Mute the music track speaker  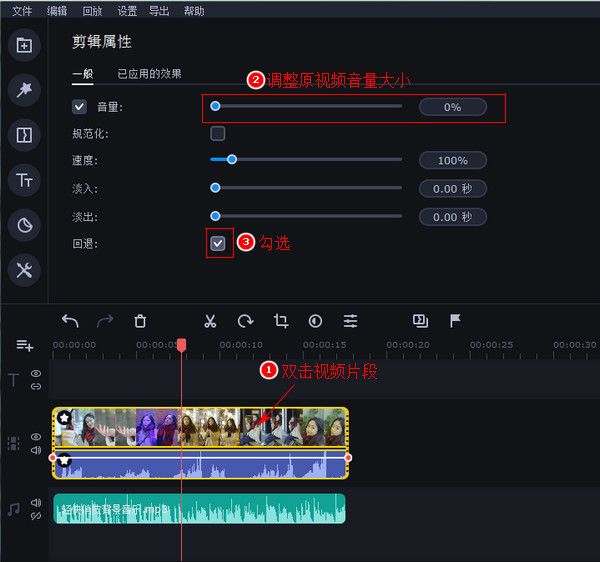36,502
